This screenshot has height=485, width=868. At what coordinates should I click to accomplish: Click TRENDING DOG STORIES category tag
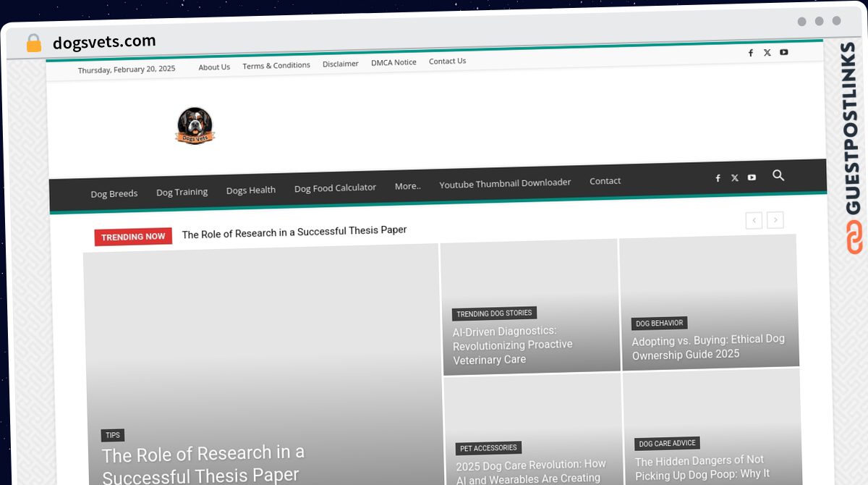pos(494,314)
